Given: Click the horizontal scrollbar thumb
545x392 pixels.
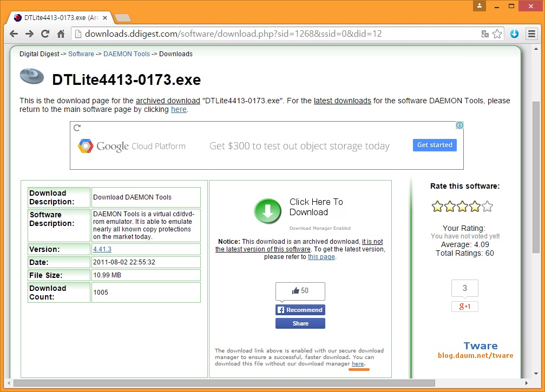Looking at the screenshot, I should [x=224, y=383].
